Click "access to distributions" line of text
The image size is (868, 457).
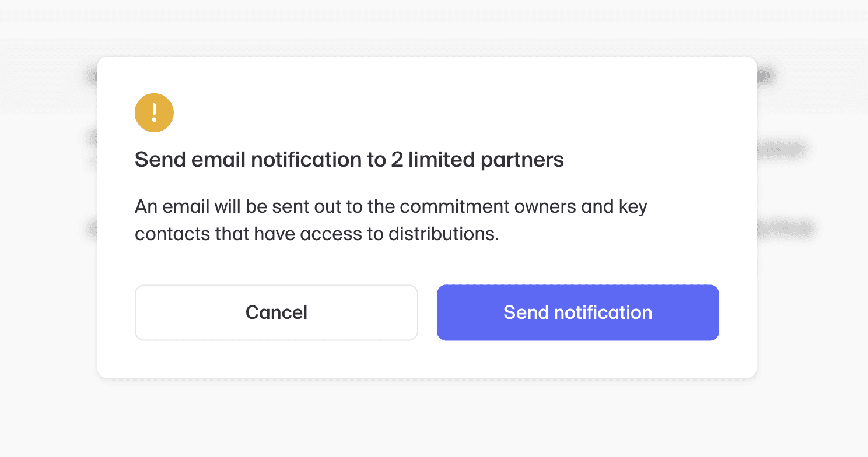(408, 234)
